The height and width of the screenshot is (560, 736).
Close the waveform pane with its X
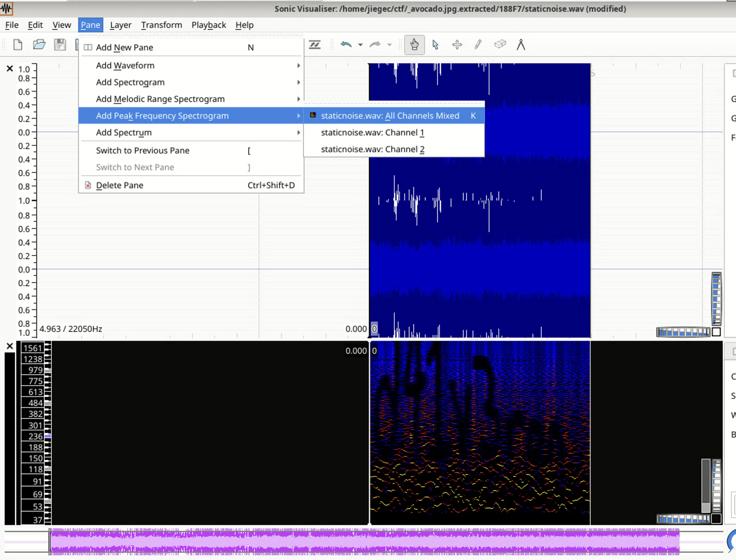(x=10, y=69)
